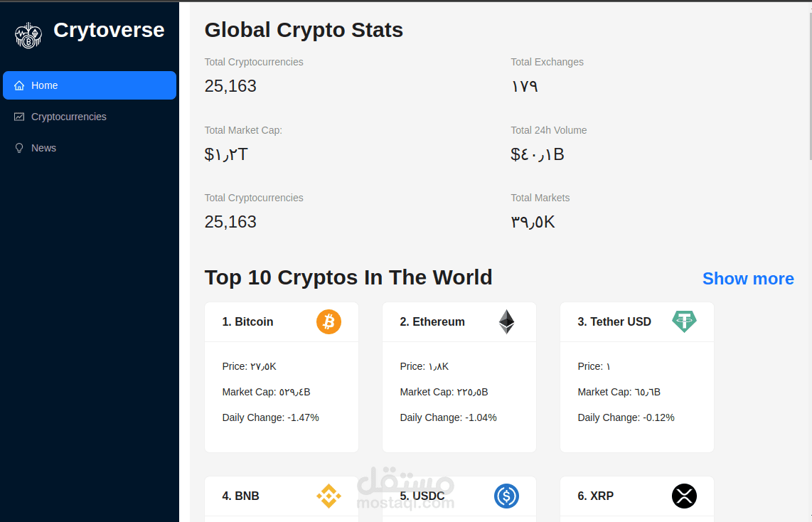Click the Home house icon in sidebar
This screenshot has width=812, height=522.
click(x=19, y=85)
